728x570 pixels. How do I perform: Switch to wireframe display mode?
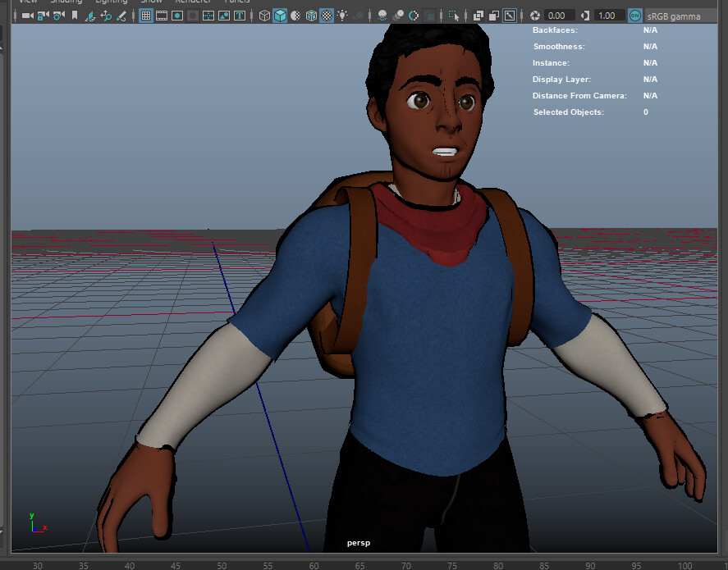[x=264, y=15]
